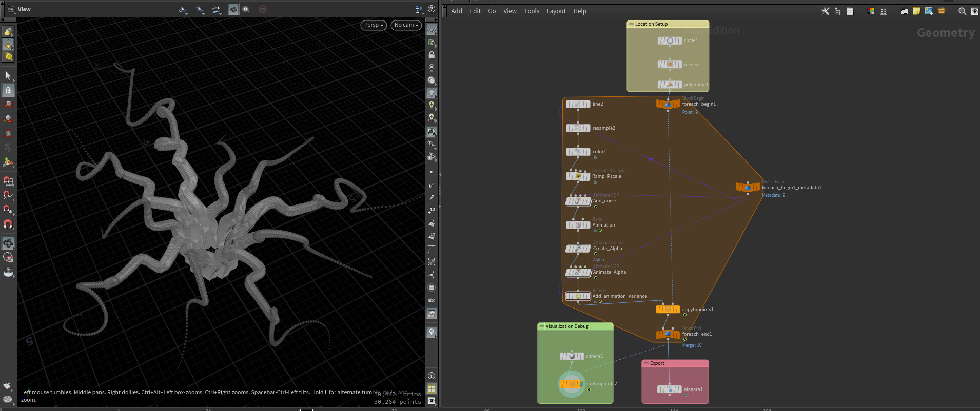The width and height of the screenshot is (980, 411).
Task: Toggle the viewport lock icon in right toolbar
Action: 432,55
